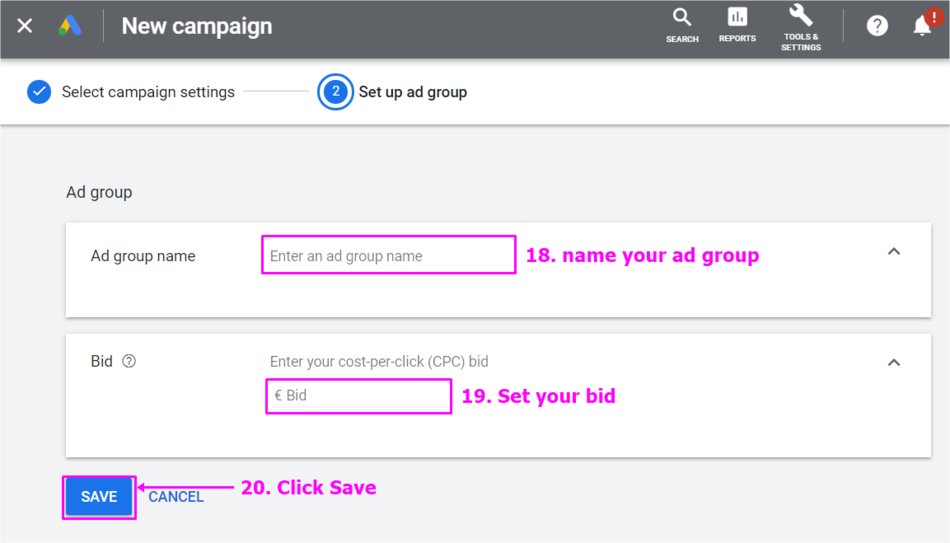This screenshot has width=950, height=543.
Task: Go back to Select campaign settings step
Action: 148,92
